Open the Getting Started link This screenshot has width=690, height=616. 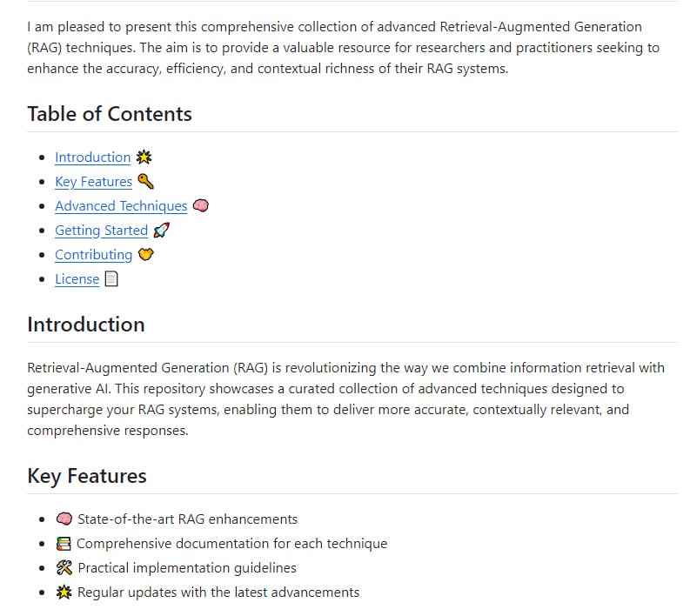(101, 231)
